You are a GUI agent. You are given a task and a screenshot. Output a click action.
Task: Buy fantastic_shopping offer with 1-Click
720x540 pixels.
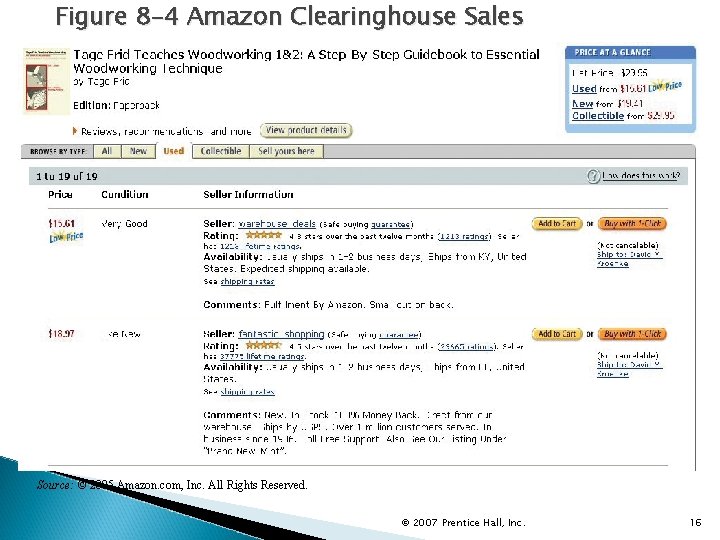coord(633,334)
